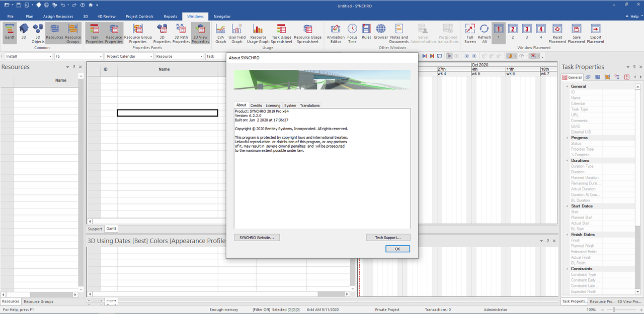
Task: Collapse the Durations section
Action: click(567, 160)
